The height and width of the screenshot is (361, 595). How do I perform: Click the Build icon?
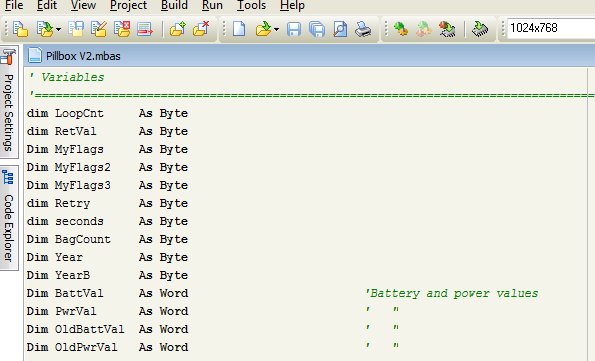[x=401, y=29]
